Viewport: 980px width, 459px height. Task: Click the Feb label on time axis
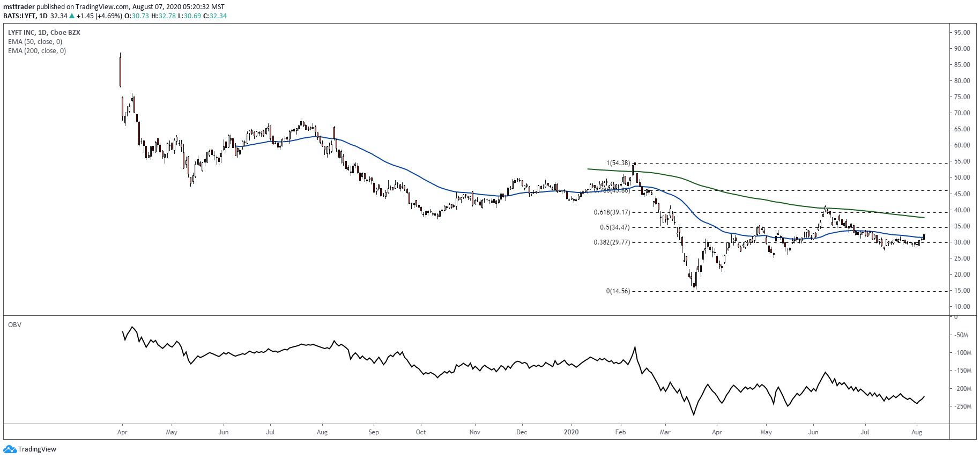tap(621, 432)
